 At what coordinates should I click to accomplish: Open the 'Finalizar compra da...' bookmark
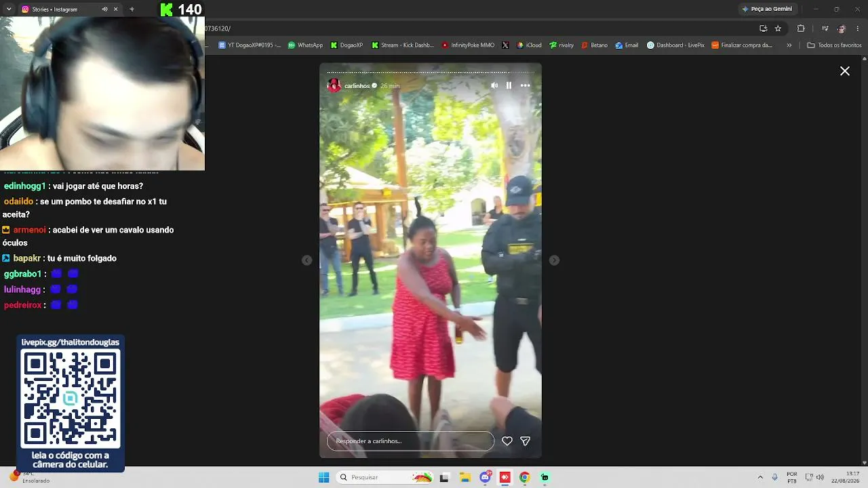[x=742, y=45]
